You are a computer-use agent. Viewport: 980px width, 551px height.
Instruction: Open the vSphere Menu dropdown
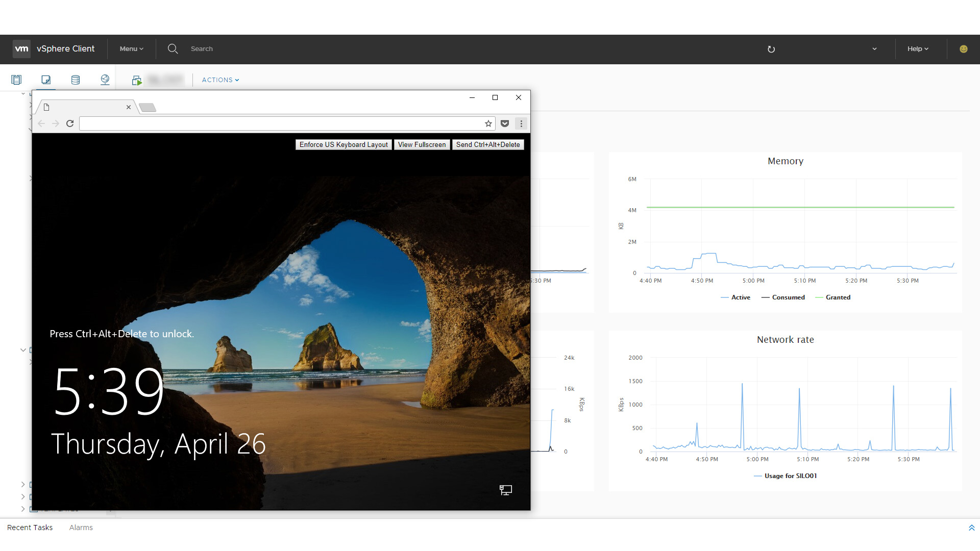click(x=131, y=49)
